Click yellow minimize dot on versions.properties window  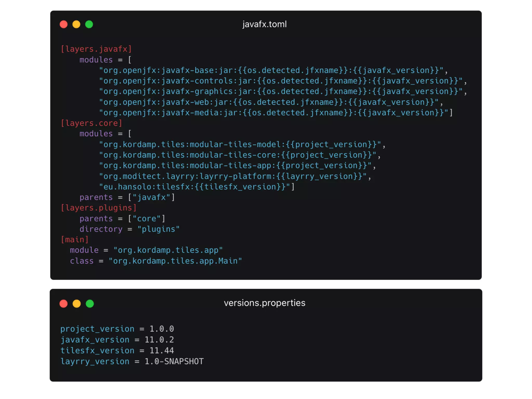pyautogui.click(x=77, y=304)
